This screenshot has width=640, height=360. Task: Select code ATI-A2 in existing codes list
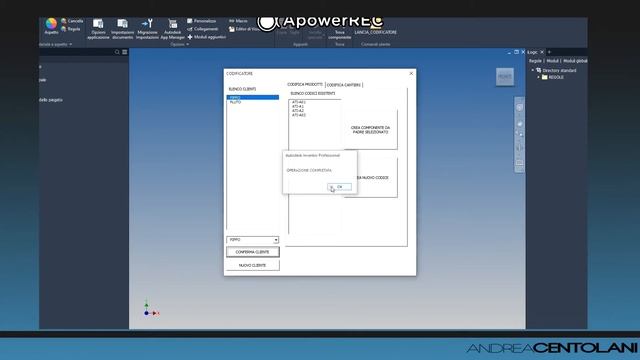pos(298,111)
